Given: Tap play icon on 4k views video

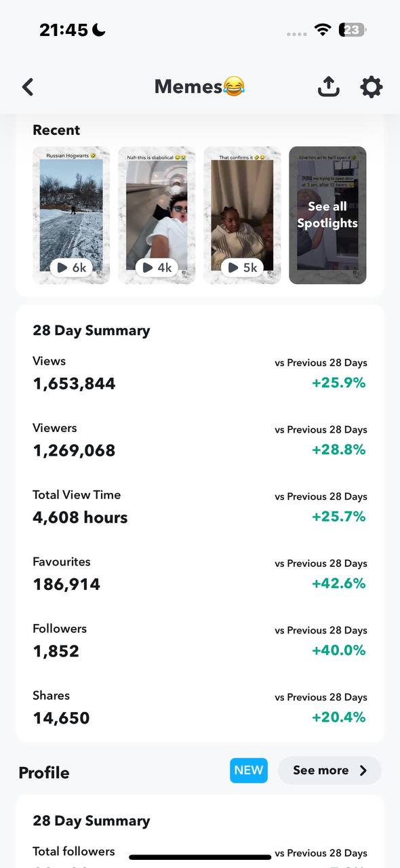Looking at the screenshot, I should click(148, 268).
